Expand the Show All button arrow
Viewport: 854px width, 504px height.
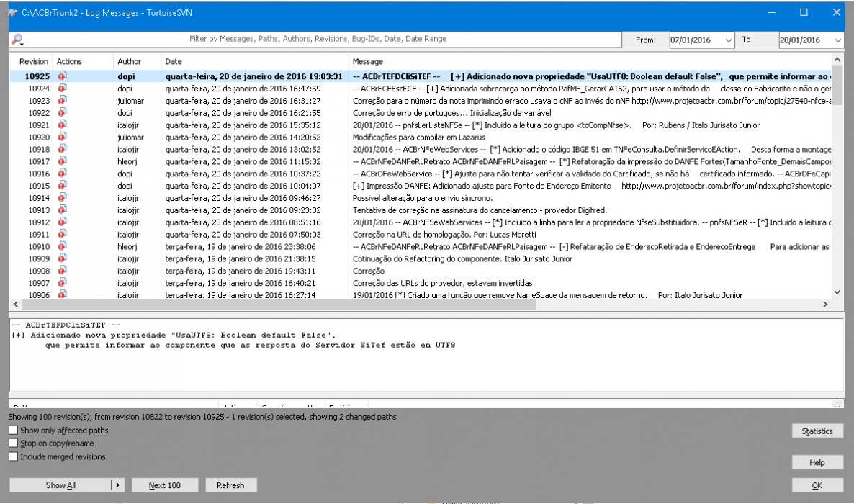tap(117, 485)
